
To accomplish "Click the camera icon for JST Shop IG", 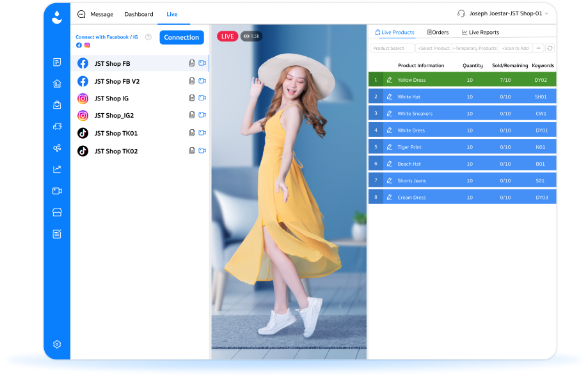I will coord(202,98).
